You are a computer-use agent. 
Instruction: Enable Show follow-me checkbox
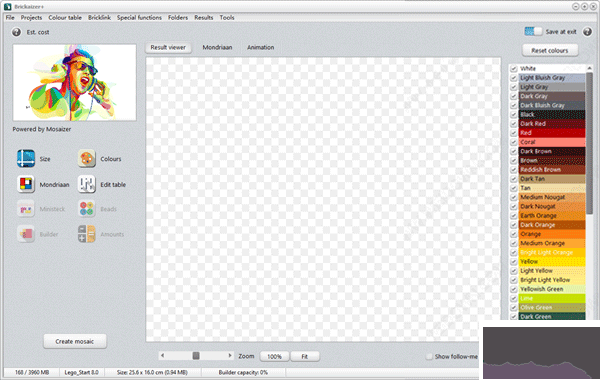[429, 356]
